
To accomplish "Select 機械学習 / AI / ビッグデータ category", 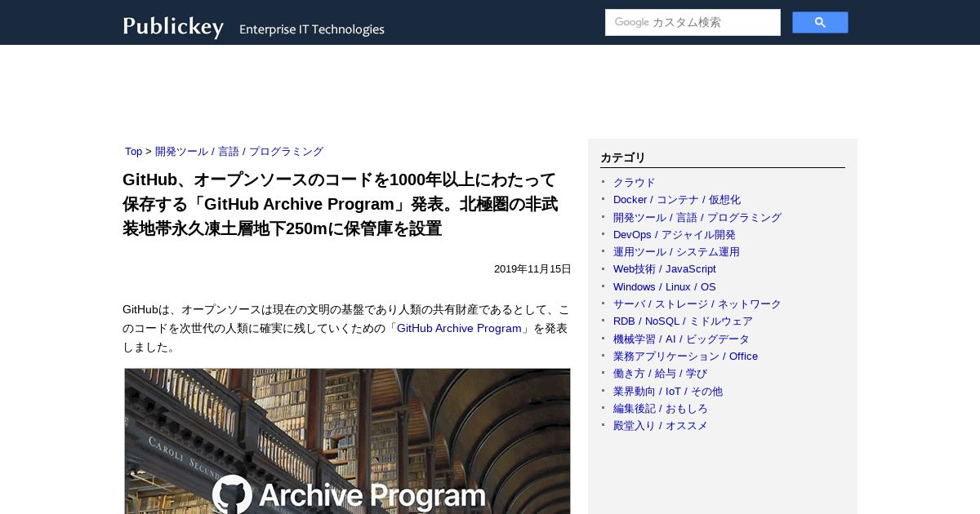I will (681, 339).
